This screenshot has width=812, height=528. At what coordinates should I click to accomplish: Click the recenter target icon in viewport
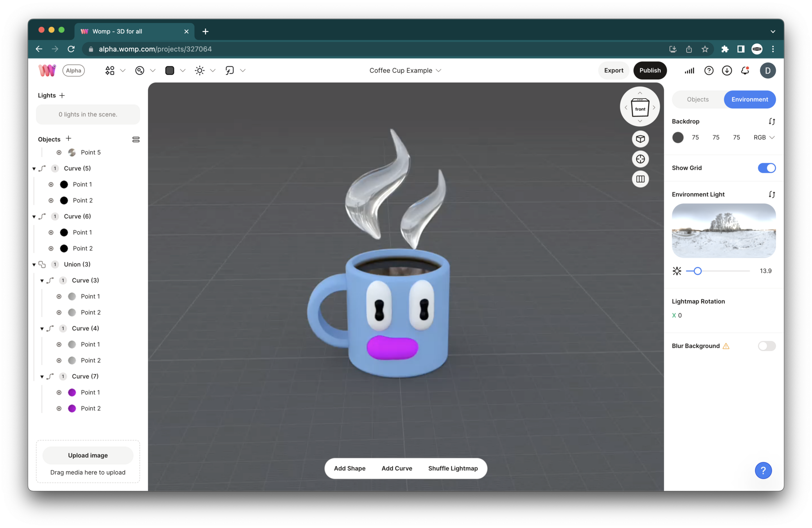tap(640, 159)
